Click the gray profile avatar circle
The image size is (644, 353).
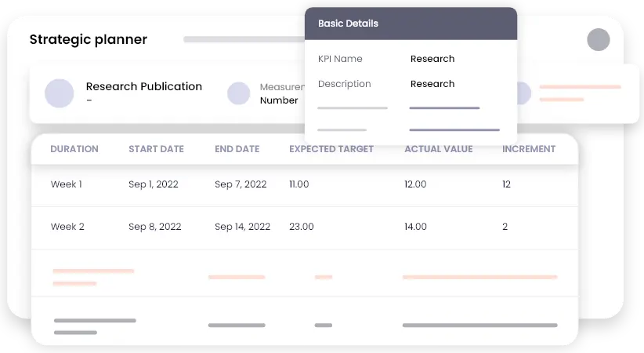tap(599, 40)
